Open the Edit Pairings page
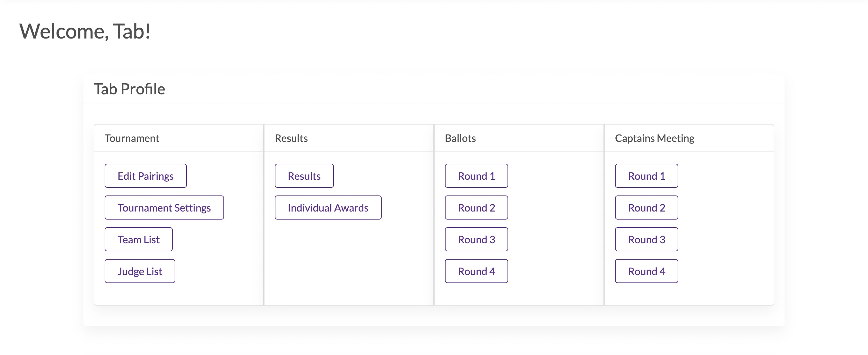Viewport: 868px width, 355px height. (145, 176)
